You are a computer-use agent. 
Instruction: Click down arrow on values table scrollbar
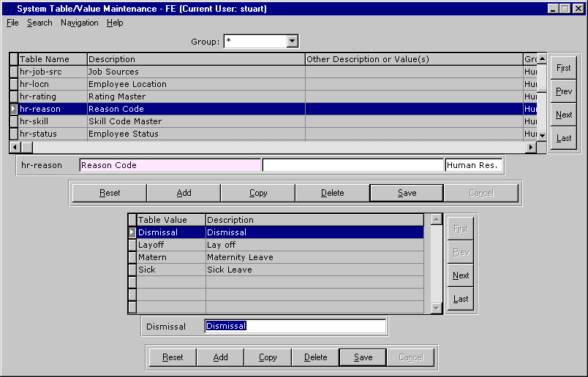pos(437,308)
